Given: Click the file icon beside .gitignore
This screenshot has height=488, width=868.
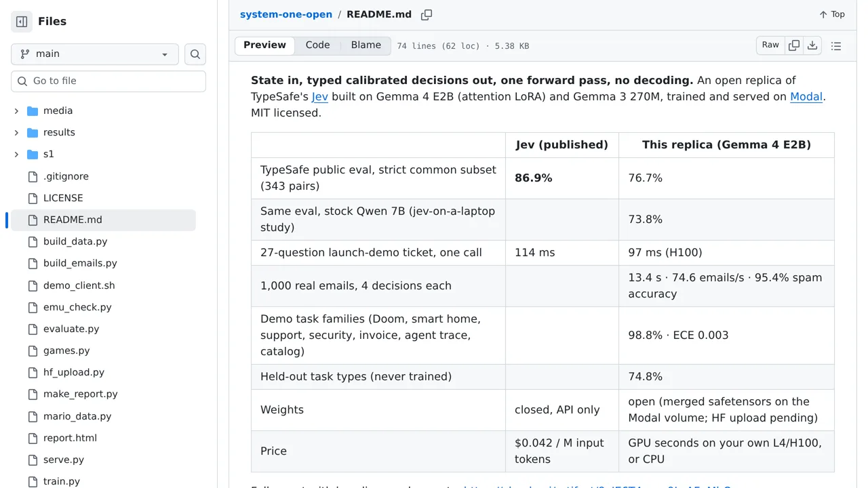Looking at the screenshot, I should pos(33,176).
